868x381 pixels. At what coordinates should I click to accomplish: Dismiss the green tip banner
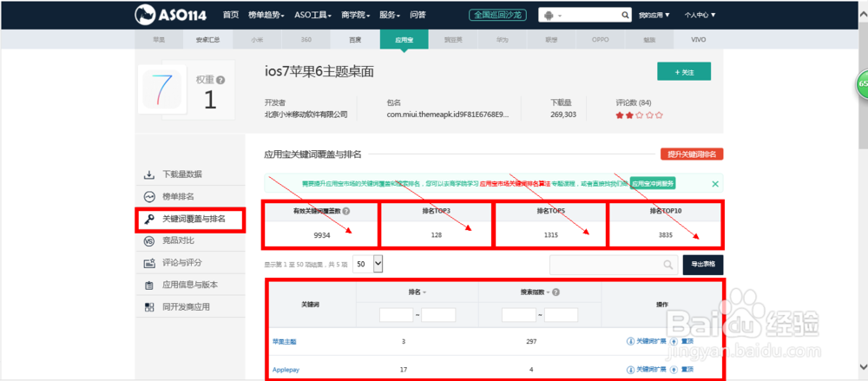coord(715,184)
